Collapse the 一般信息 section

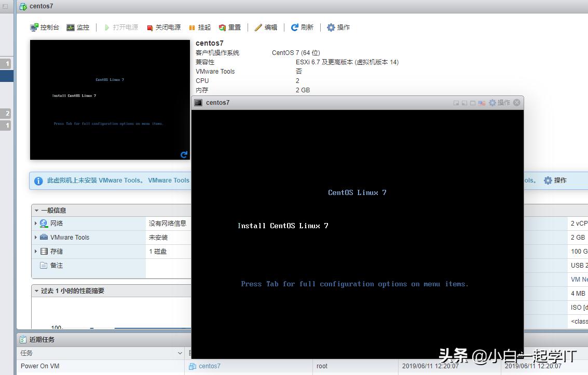[x=36, y=211]
